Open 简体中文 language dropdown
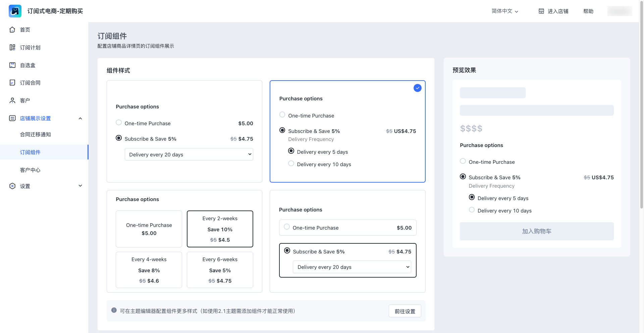The width and height of the screenshot is (644, 333). coord(505,11)
